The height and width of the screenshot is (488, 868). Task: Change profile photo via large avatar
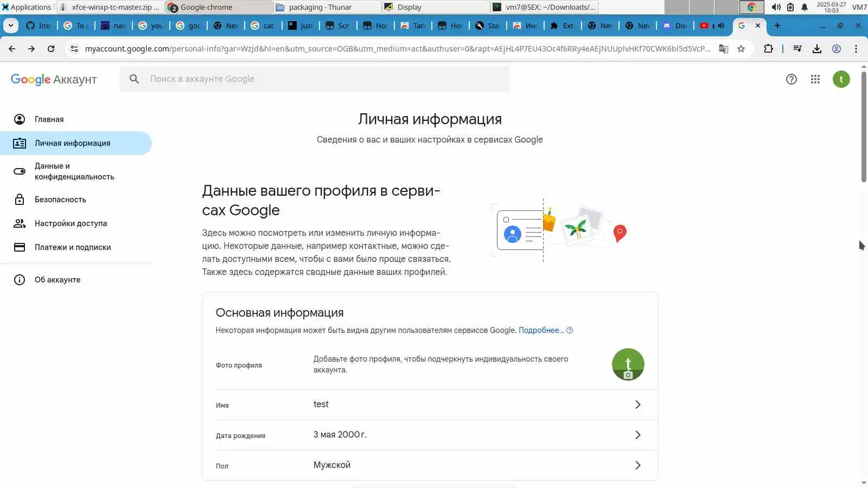click(x=628, y=364)
